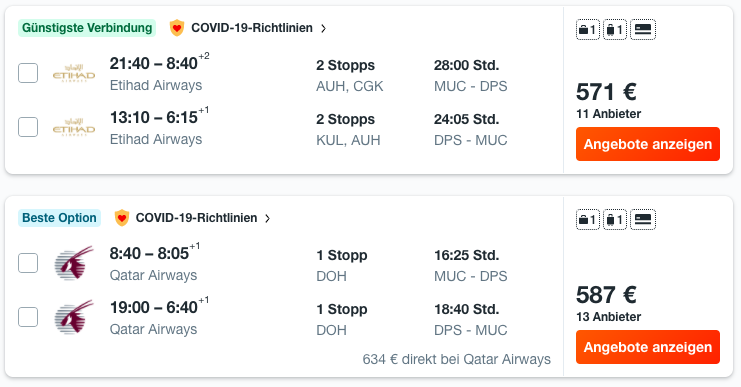The width and height of the screenshot is (741, 387).
Task: Check the Qatar 19:00 return flight checkbox
Action: click(28, 317)
